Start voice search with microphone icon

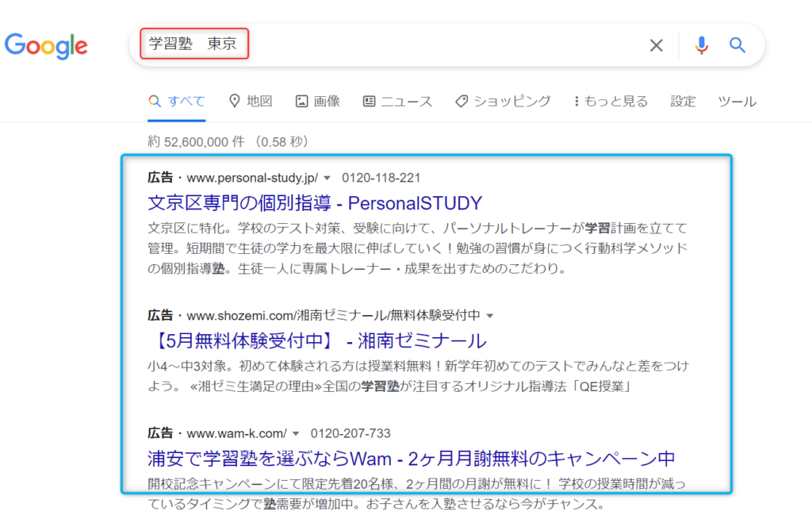pos(701,45)
